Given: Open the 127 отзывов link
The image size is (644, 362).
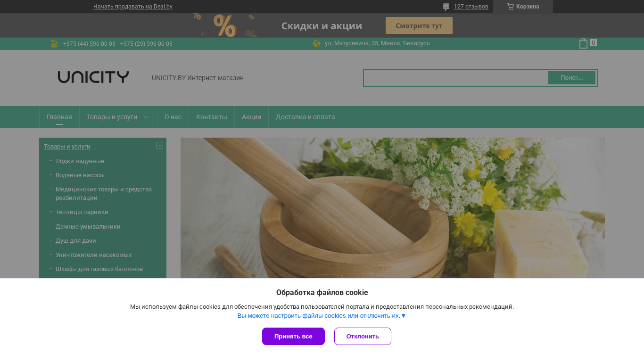Looking at the screenshot, I should 471,7.
